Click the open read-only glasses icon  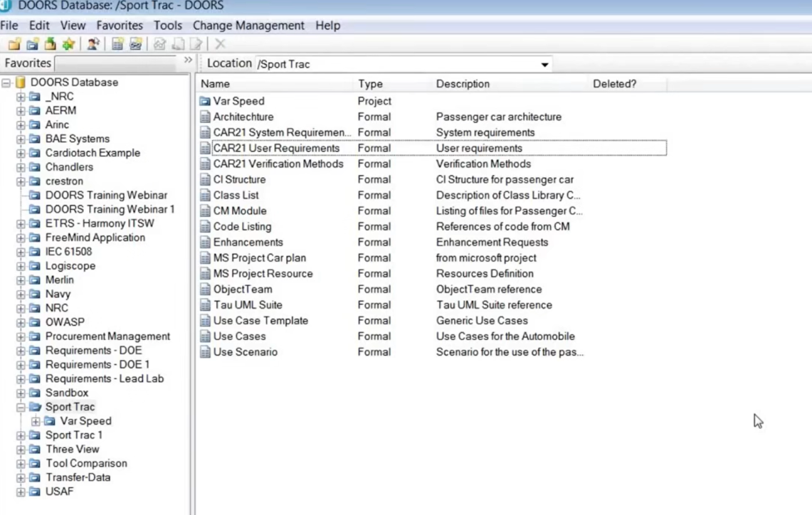[x=159, y=44]
